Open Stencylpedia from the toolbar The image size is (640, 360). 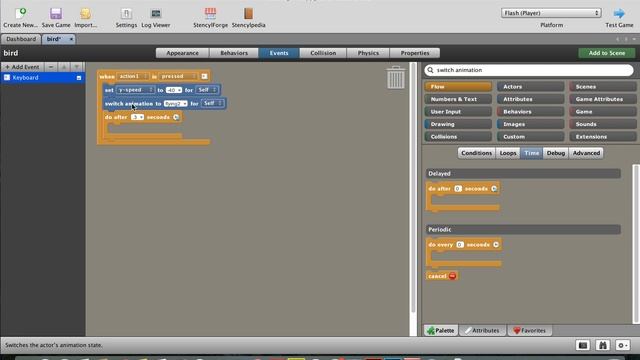point(248,13)
